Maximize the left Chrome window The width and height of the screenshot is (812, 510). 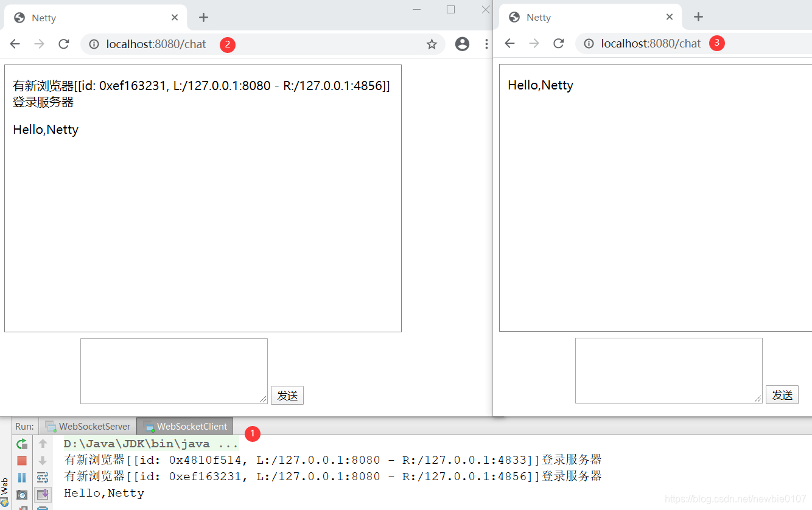(451, 9)
